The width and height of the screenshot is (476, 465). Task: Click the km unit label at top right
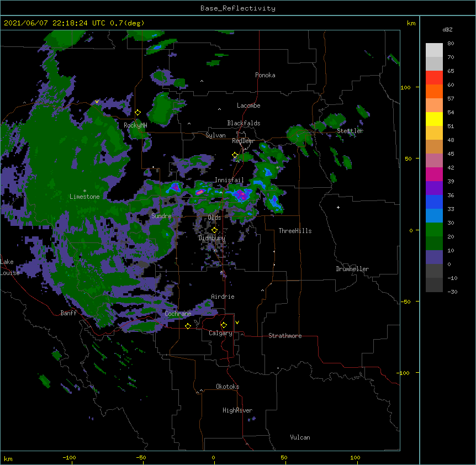coord(411,23)
